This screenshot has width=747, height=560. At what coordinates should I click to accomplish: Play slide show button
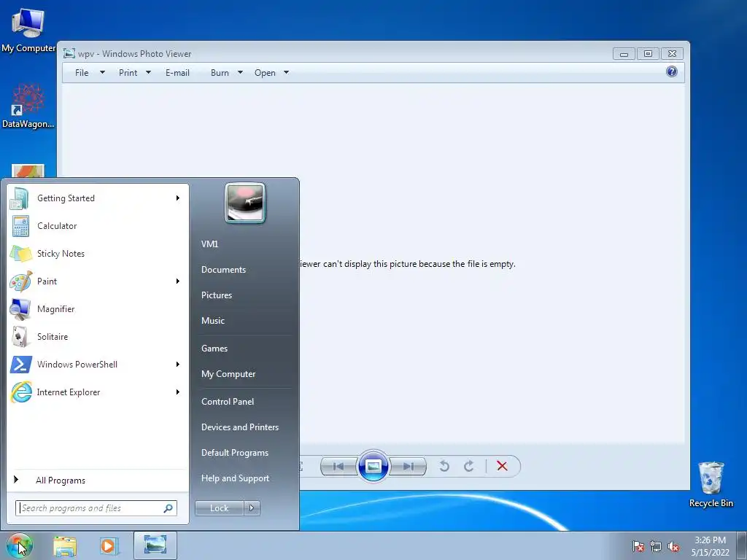373,466
